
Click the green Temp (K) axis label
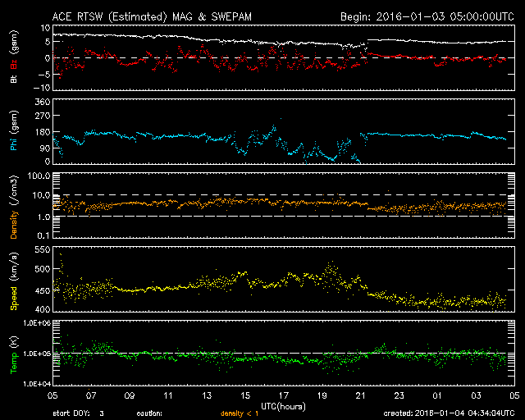pyautogui.click(x=13, y=353)
